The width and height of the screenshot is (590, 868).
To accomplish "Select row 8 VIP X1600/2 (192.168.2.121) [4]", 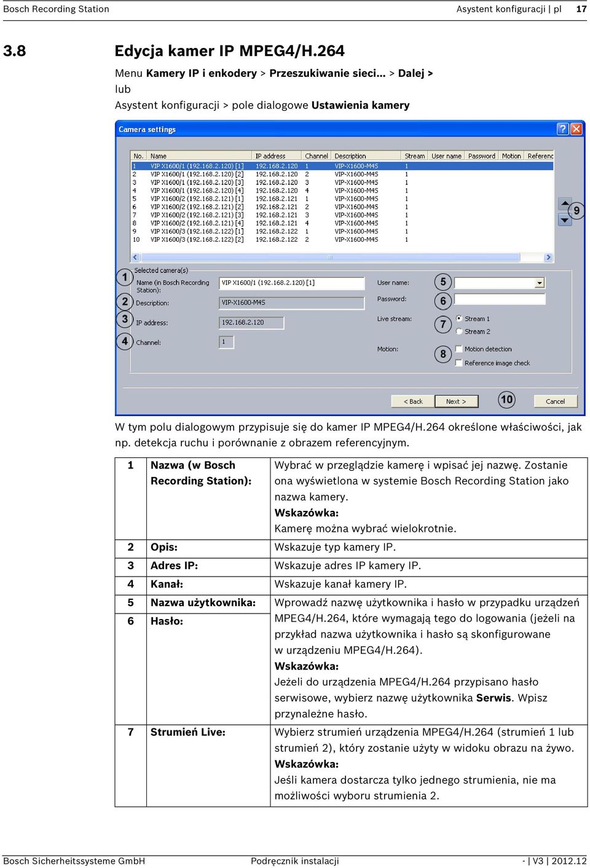I will point(342,223).
